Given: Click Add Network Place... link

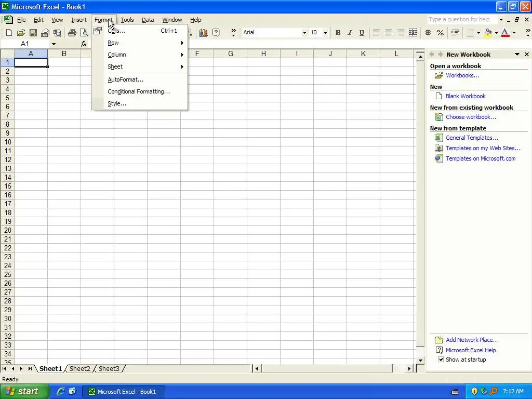Looking at the screenshot, I should (472, 340).
